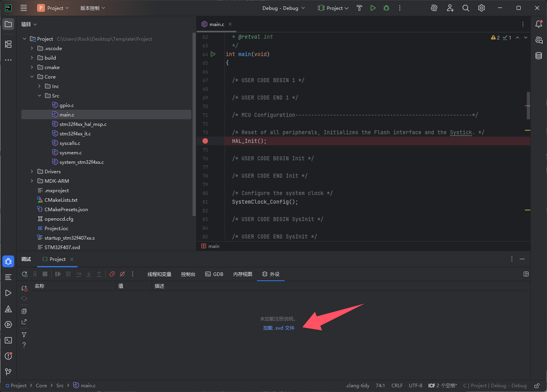
Task: Open gpio.c in the project tree
Action: (x=67, y=105)
